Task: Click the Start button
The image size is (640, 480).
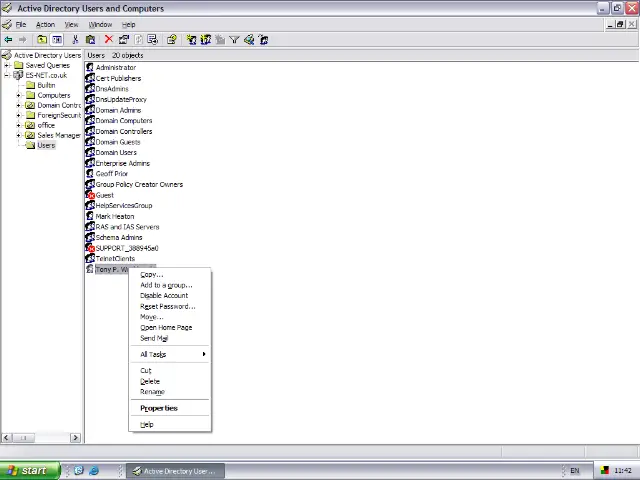Action: (x=30, y=471)
